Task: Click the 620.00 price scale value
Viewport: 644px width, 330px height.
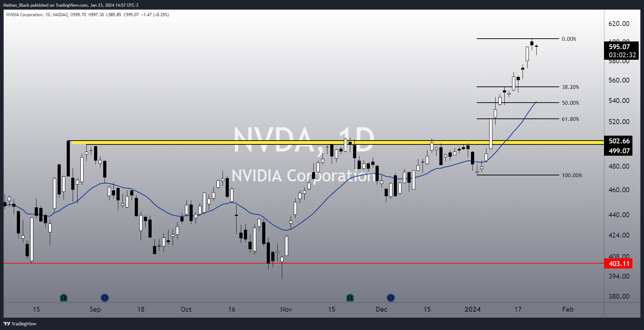Action: (619, 24)
